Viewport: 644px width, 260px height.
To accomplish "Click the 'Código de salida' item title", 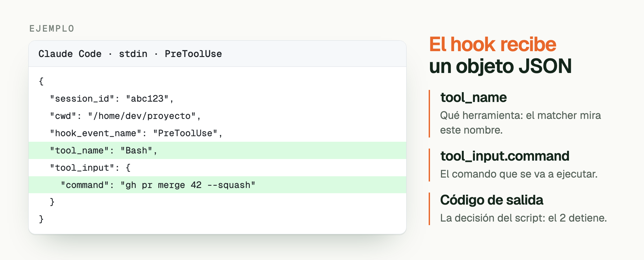I will coord(491,200).
